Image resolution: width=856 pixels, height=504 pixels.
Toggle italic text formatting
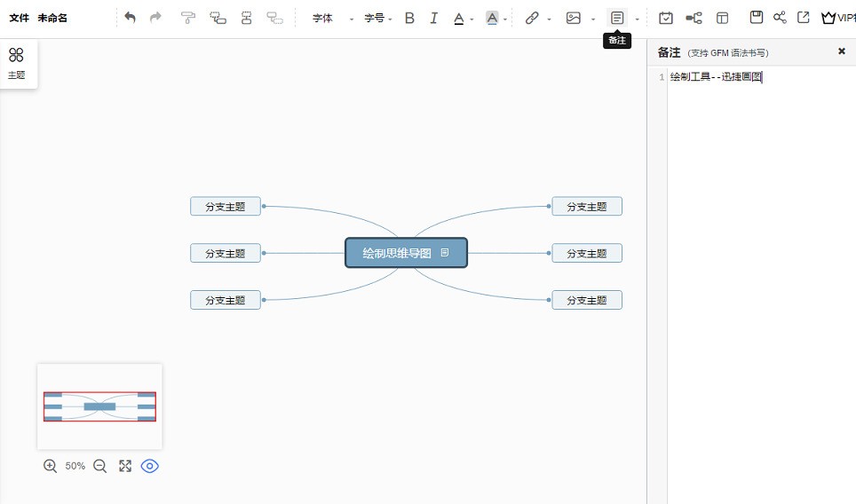433,18
